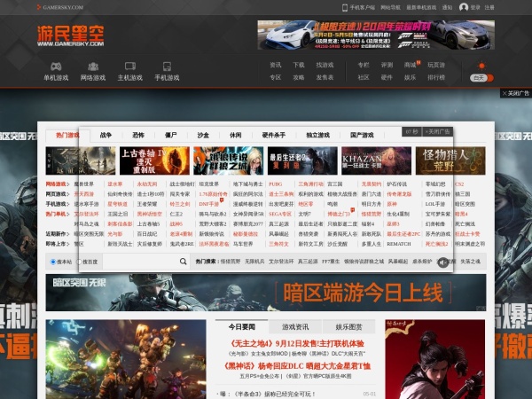This screenshot has height=399, width=532.
Task: Open the 近期新作 category row label
Action: tap(56, 234)
